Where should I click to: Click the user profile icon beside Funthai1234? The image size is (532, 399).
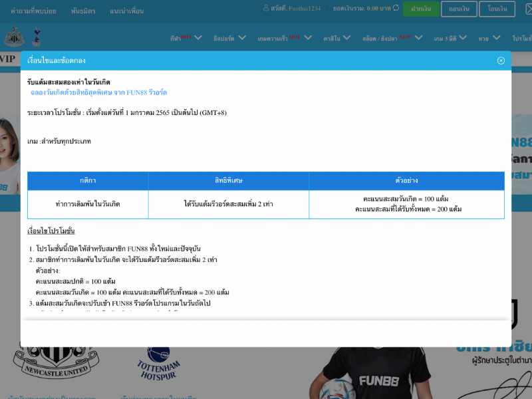266,8
